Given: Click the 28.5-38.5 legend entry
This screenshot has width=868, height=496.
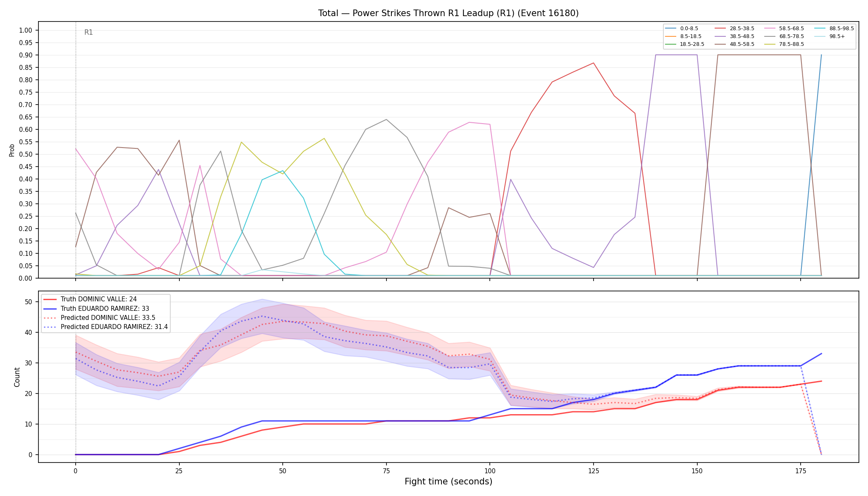Looking at the screenshot, I should [x=734, y=29].
